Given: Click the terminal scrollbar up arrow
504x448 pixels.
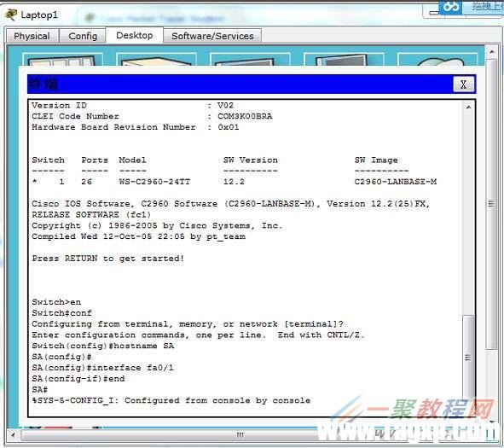Looking at the screenshot, I should pyautogui.click(x=468, y=108).
